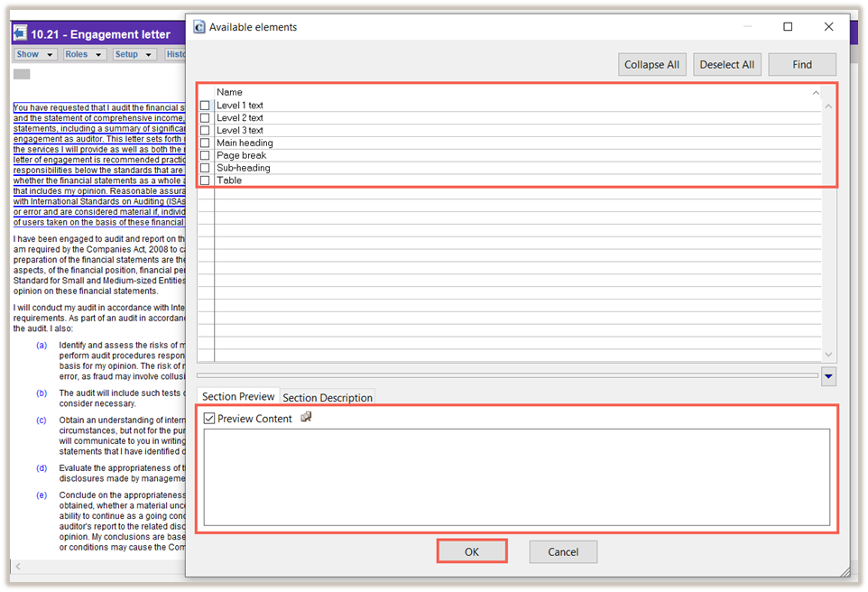Click the dialog resize grip corner
This screenshot has width=868, height=592.
[x=845, y=571]
